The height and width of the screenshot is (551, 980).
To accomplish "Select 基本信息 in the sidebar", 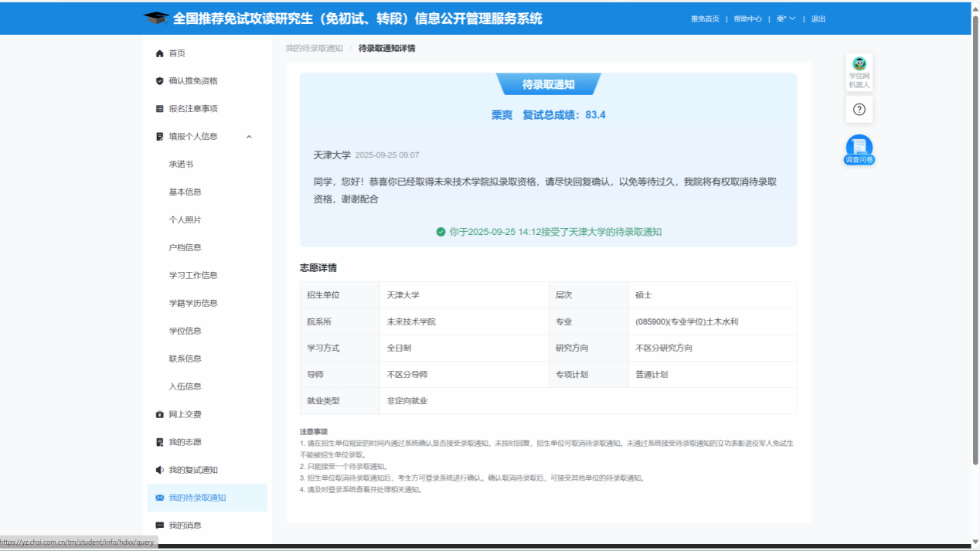I will click(x=185, y=192).
